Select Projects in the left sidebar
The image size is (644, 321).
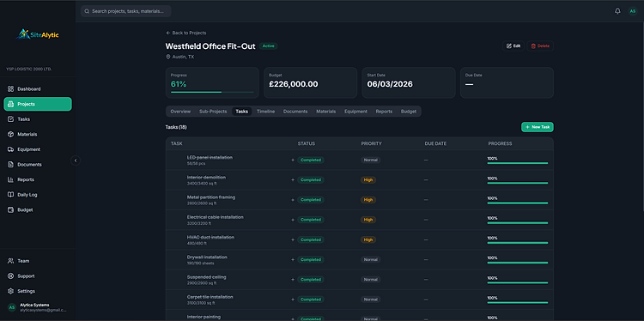(x=38, y=104)
